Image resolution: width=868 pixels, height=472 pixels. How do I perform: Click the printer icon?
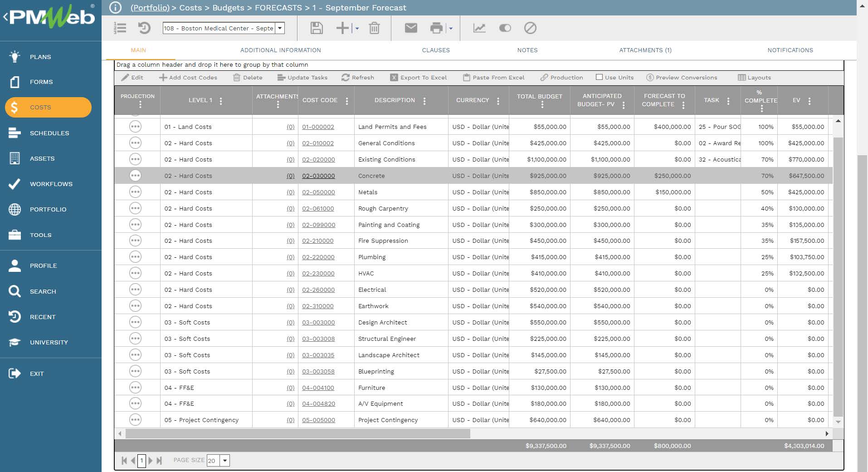click(x=436, y=28)
